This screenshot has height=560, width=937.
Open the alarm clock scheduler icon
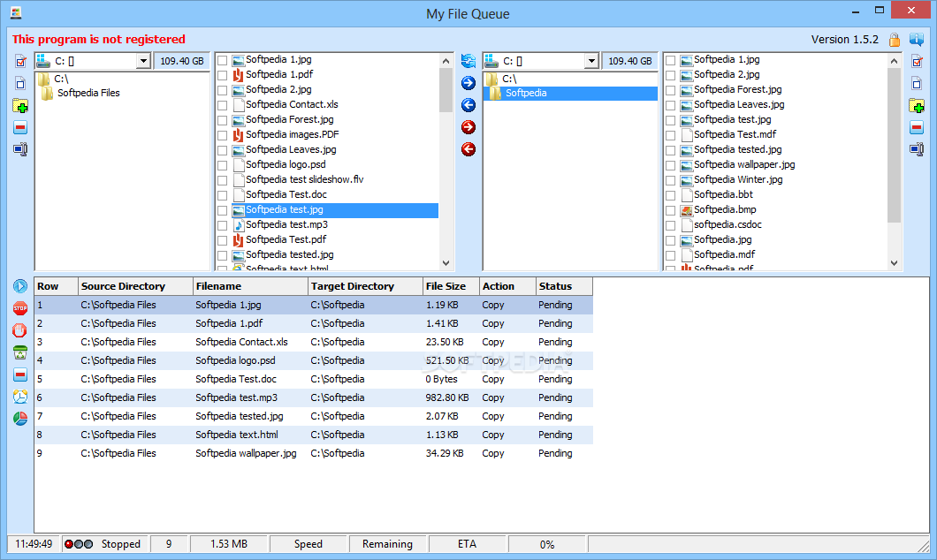tap(20, 397)
